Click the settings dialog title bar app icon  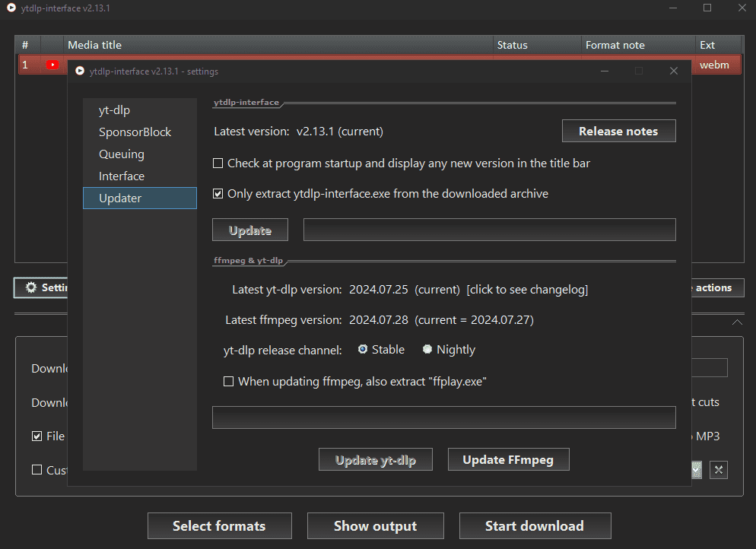[x=80, y=71]
